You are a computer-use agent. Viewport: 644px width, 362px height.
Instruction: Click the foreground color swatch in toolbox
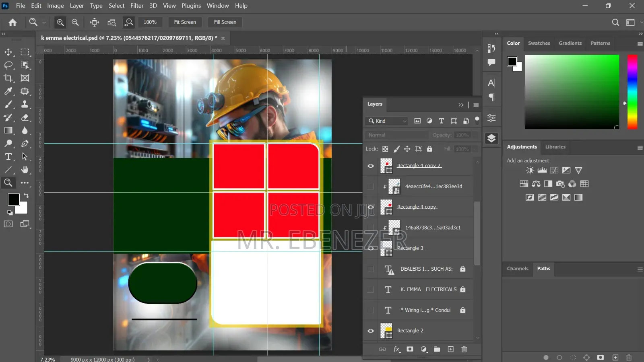pyautogui.click(x=13, y=199)
